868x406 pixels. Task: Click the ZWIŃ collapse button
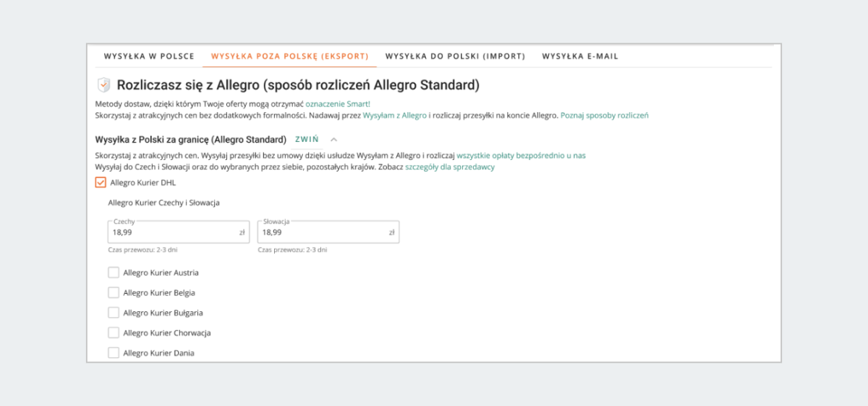pos(307,139)
